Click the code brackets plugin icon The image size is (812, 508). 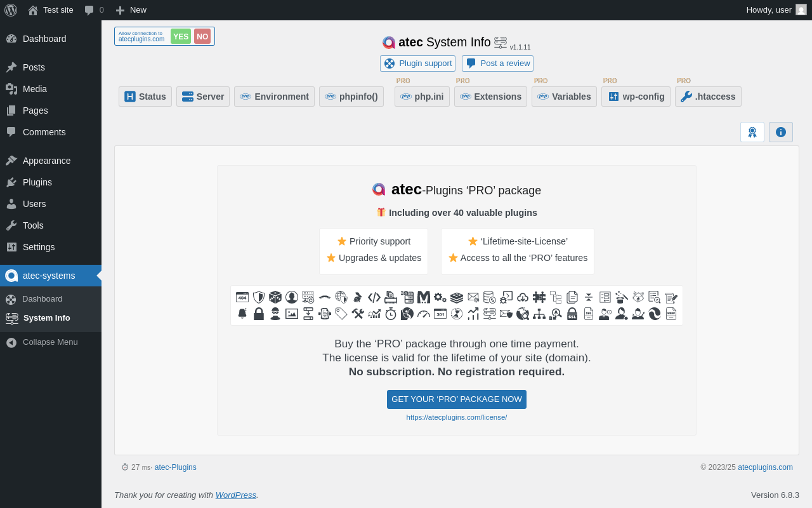click(374, 297)
